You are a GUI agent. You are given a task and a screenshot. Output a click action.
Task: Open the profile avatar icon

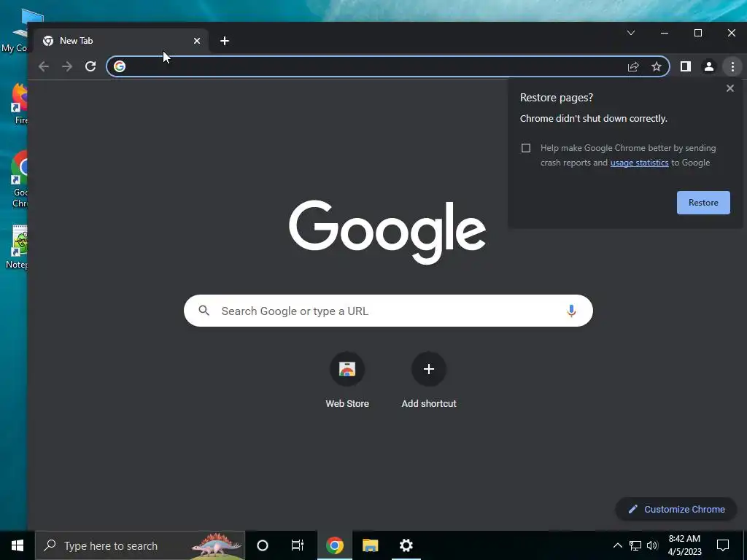[x=709, y=66]
